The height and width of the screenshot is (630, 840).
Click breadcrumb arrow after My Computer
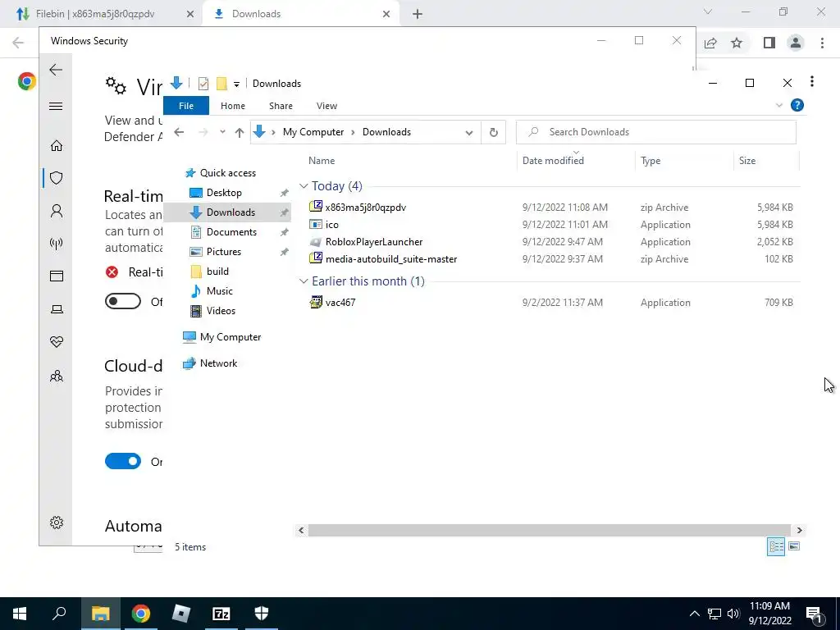coord(353,132)
